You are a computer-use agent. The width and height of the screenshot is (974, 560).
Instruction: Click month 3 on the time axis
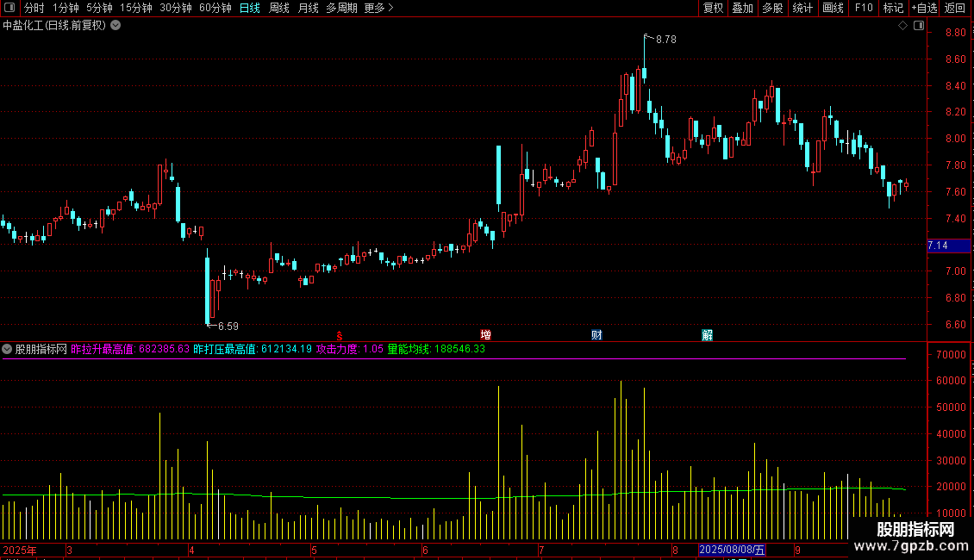click(x=69, y=550)
